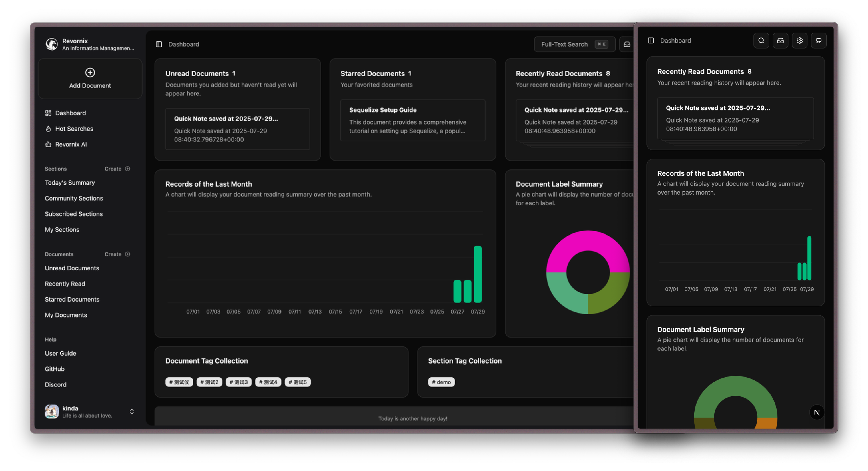Image resolution: width=868 pixels, height=471 pixels.
Task: Click the Add Document plus icon
Action: point(90,73)
